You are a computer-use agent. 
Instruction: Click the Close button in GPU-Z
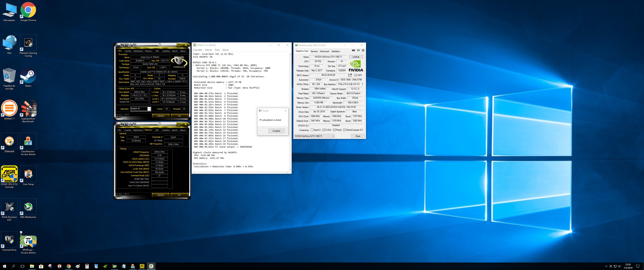(358, 136)
